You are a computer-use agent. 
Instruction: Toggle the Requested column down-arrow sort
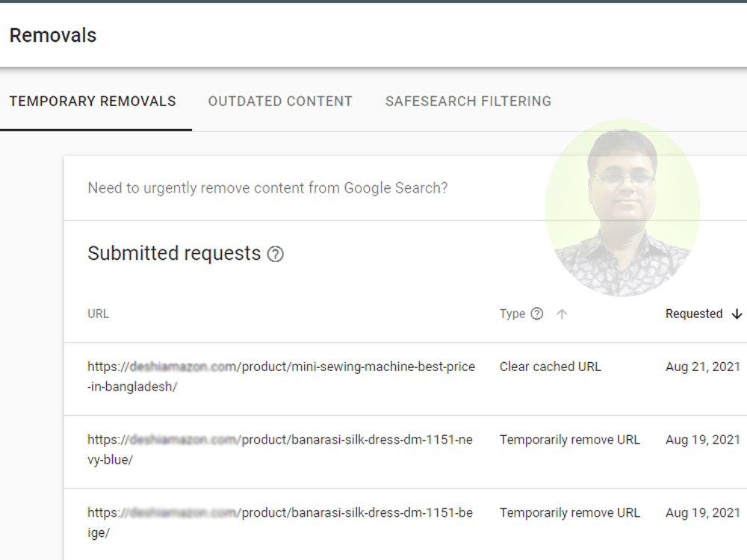(x=737, y=314)
